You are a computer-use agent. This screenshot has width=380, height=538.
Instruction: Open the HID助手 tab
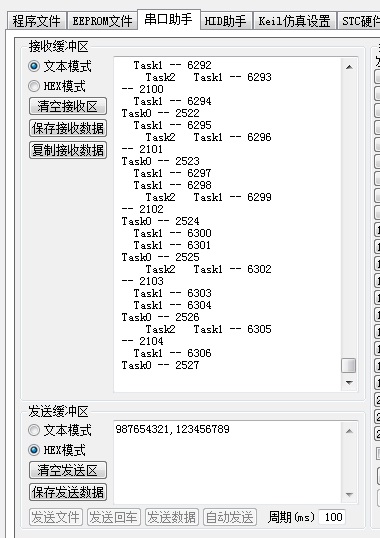[226, 21]
